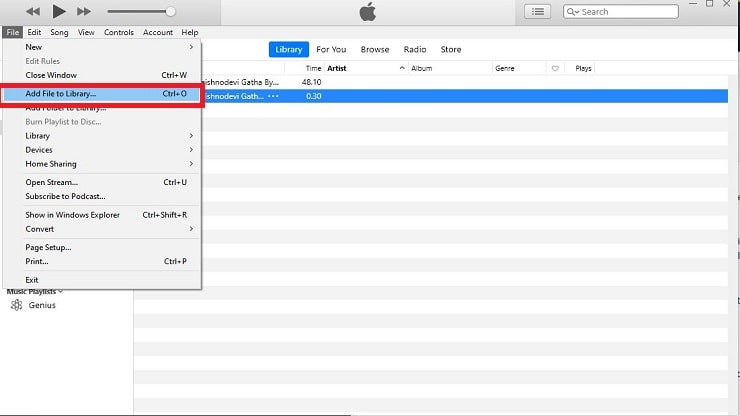740x416 pixels.
Task: Choose Print from File menu
Action: point(102,262)
